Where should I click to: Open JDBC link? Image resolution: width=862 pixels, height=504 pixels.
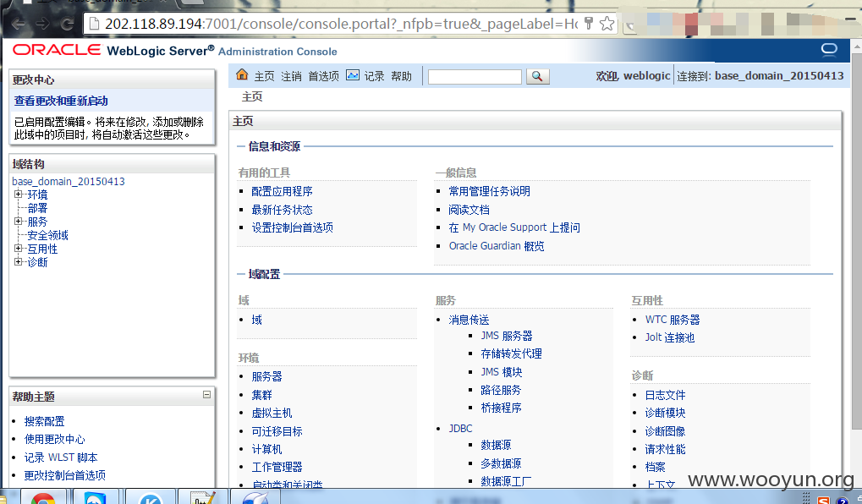pos(460,428)
